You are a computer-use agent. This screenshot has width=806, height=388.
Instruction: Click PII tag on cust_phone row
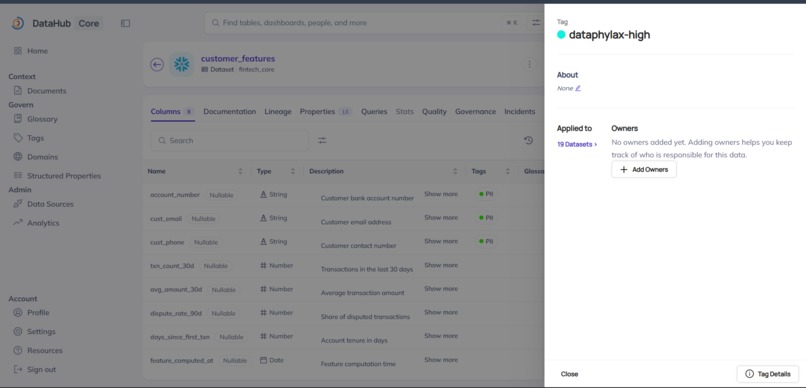(x=486, y=242)
